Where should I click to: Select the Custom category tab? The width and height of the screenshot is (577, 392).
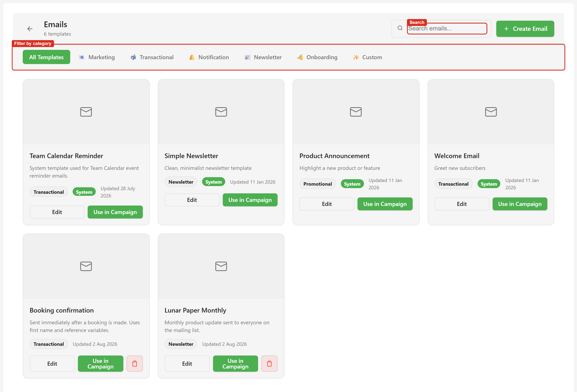point(367,57)
